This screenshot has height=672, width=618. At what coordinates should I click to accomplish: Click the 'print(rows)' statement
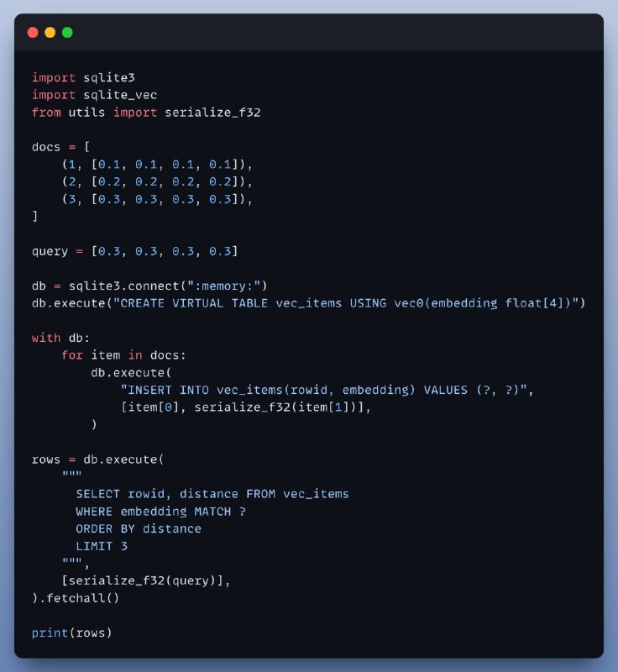click(x=71, y=633)
